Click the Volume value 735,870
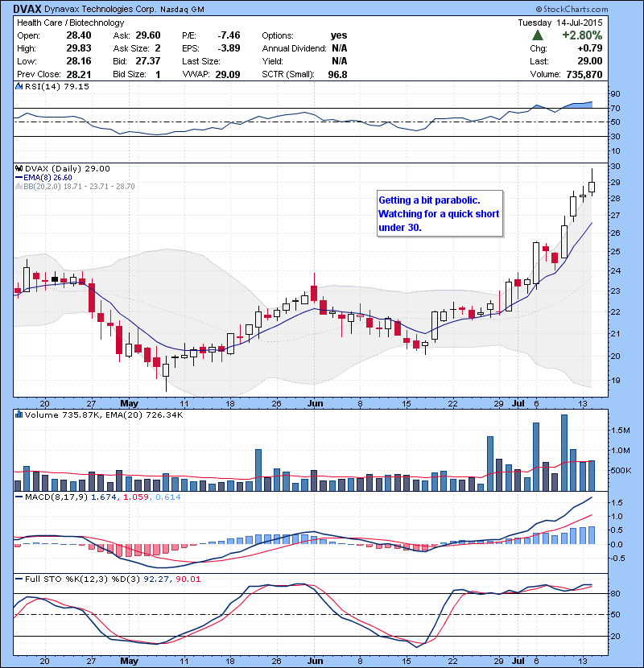This screenshot has width=644, height=668. 584,75
